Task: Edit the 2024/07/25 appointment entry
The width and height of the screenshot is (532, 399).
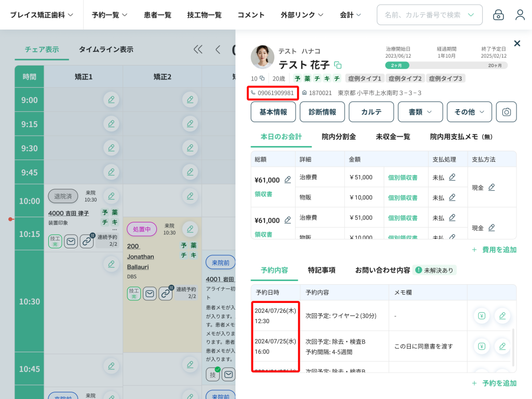Action: click(x=502, y=346)
